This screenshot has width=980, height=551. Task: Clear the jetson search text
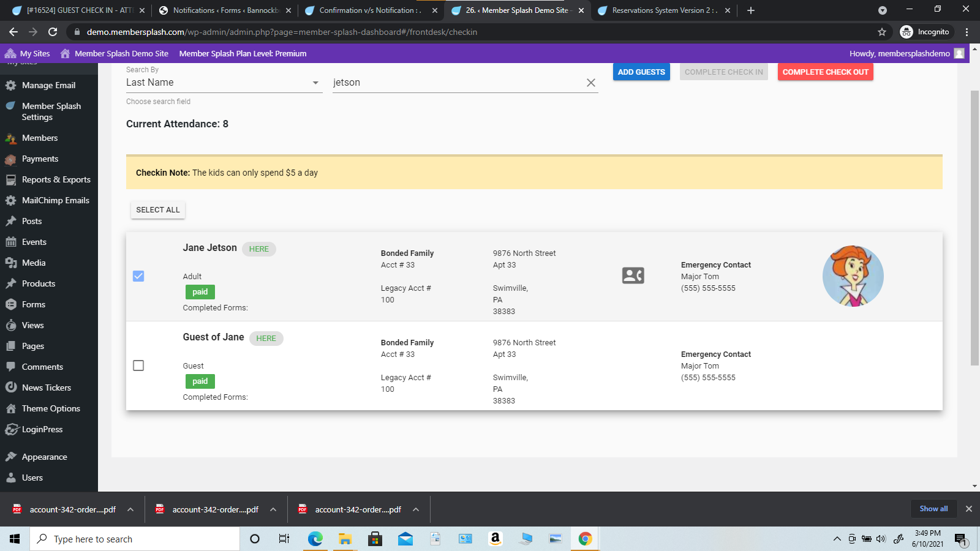pyautogui.click(x=590, y=83)
